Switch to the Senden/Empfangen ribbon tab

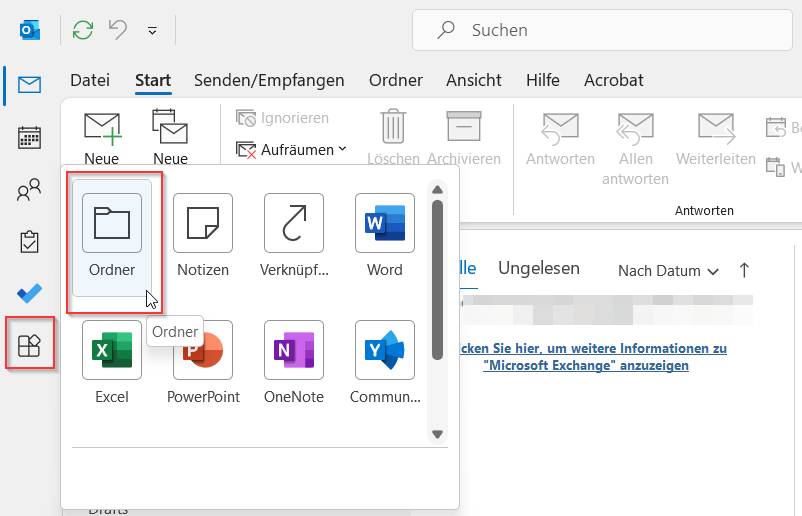269,80
